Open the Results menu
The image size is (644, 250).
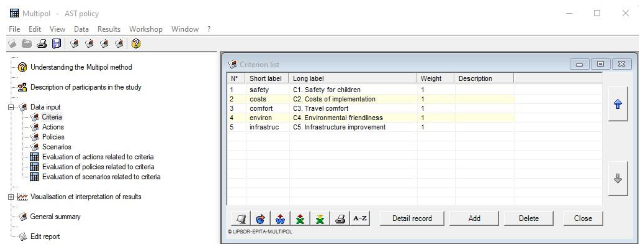click(109, 29)
